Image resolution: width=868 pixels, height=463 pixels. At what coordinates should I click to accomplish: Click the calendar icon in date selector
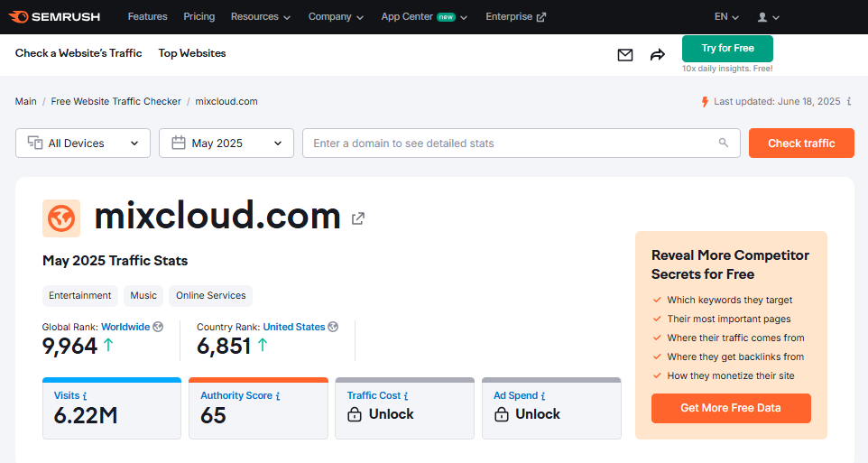(179, 143)
